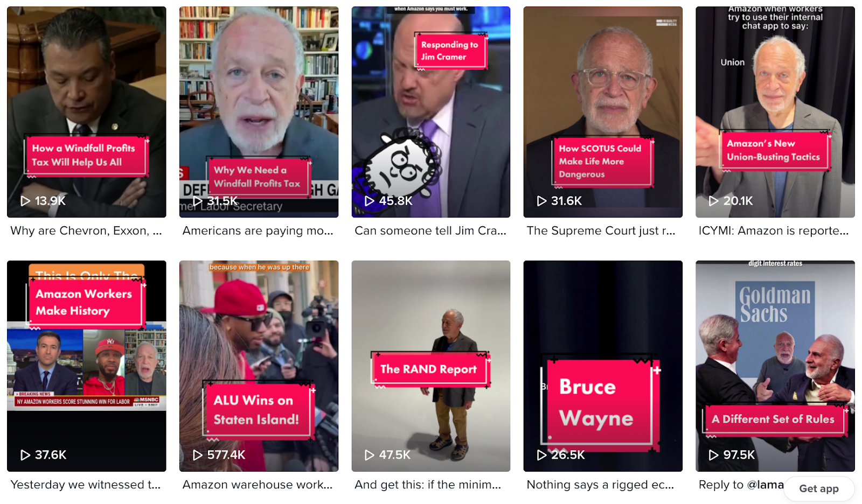This screenshot has width=862, height=504.
Task: Open caption 'Why are Chevron, Exxon'
Action: pyautogui.click(x=86, y=230)
